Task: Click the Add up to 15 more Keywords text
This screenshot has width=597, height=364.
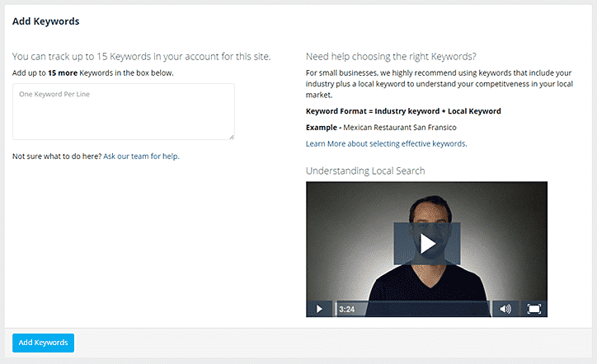Action: click(x=93, y=73)
